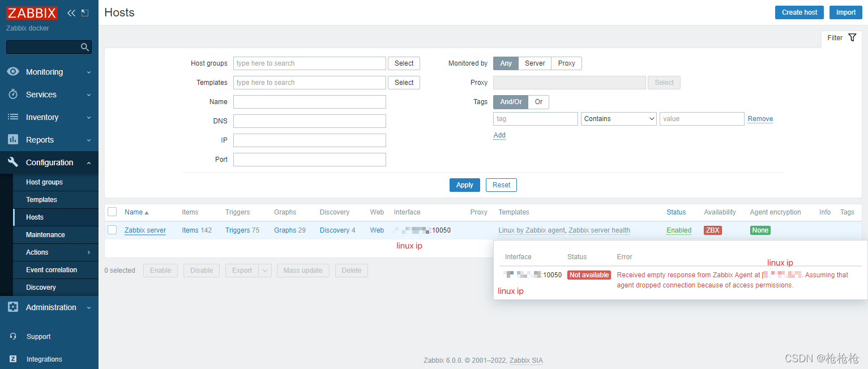868x369 pixels.
Task: Click the Administration gear icon
Action: coord(13,307)
